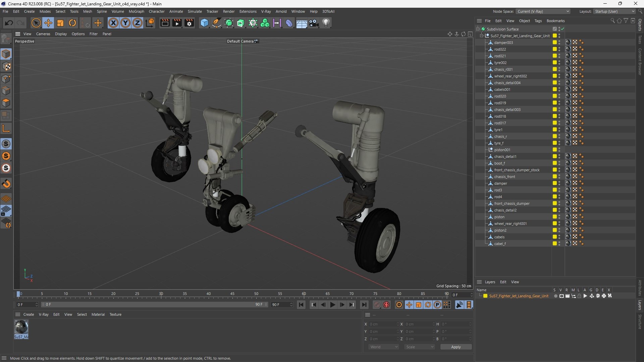Click the Light bulb icon
The image size is (644, 362).
click(326, 23)
